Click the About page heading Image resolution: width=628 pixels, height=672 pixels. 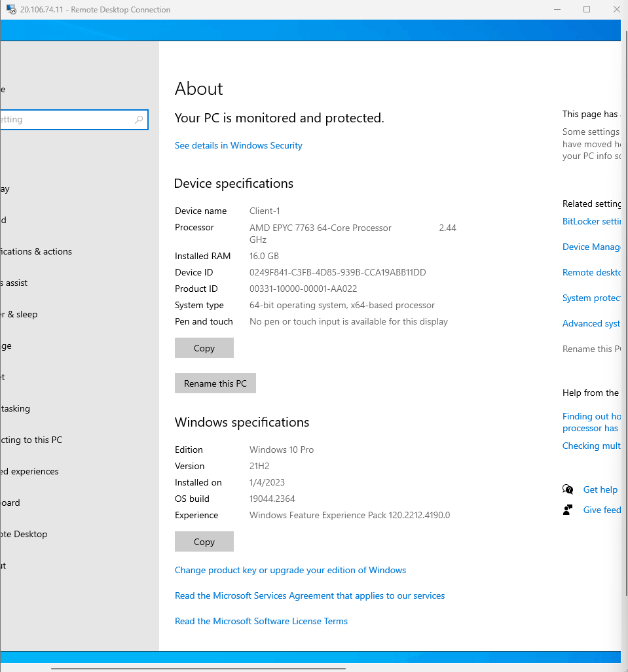point(199,89)
